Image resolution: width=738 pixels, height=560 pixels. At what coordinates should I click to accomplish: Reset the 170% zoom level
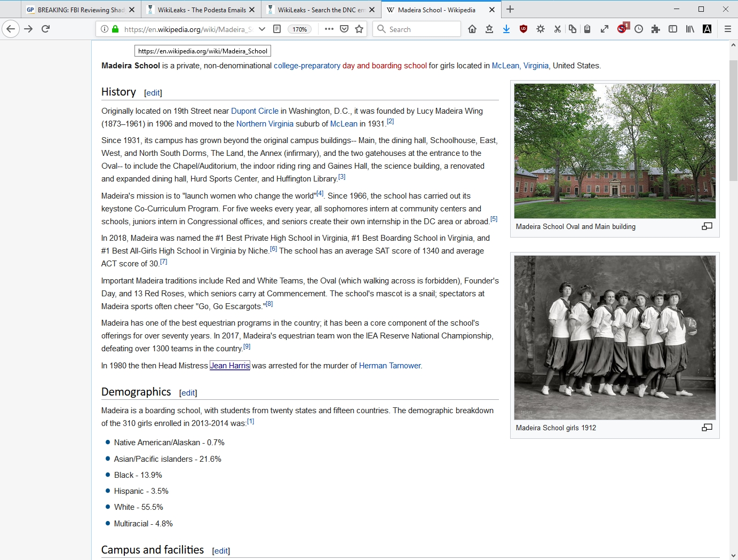(300, 29)
